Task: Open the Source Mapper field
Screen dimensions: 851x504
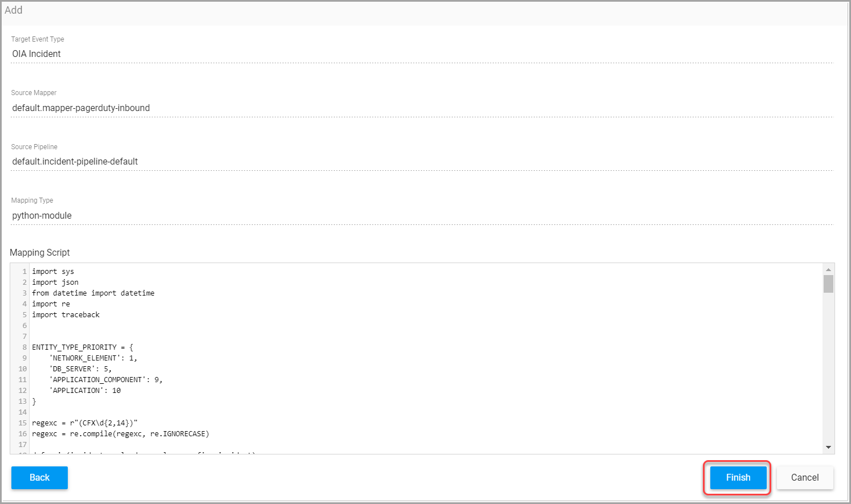Action: click(x=422, y=108)
